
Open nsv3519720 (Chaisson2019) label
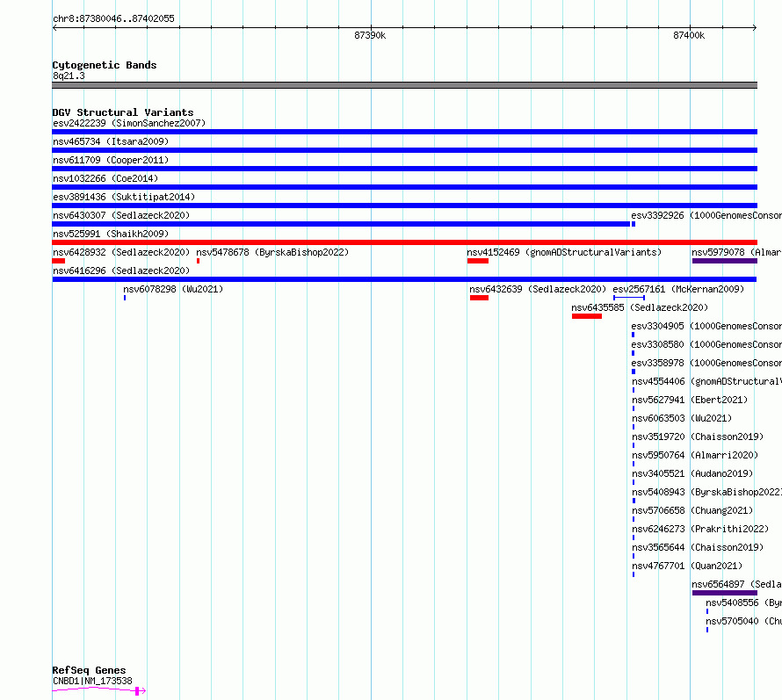[698, 437]
